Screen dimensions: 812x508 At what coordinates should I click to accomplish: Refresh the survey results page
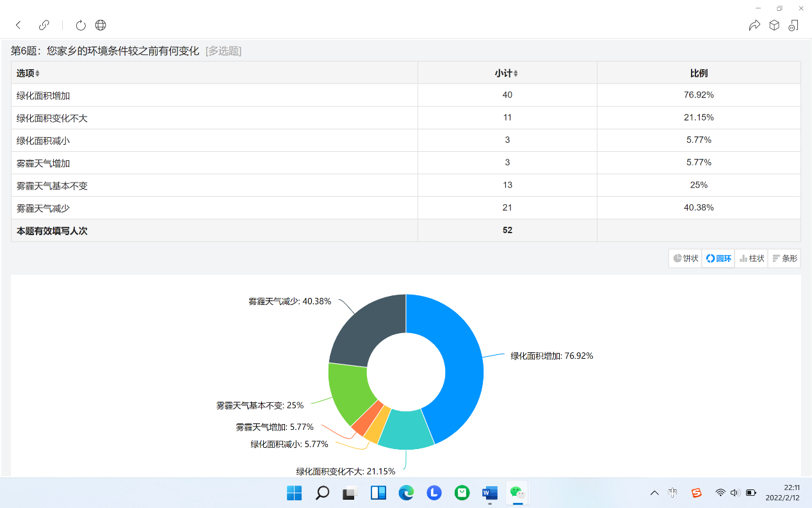click(81, 25)
